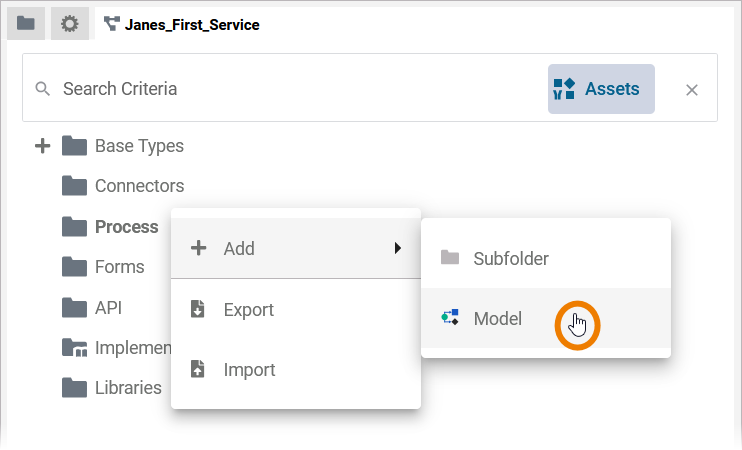Click the Implementation folder icon
742x450 pixels.
tap(74, 347)
